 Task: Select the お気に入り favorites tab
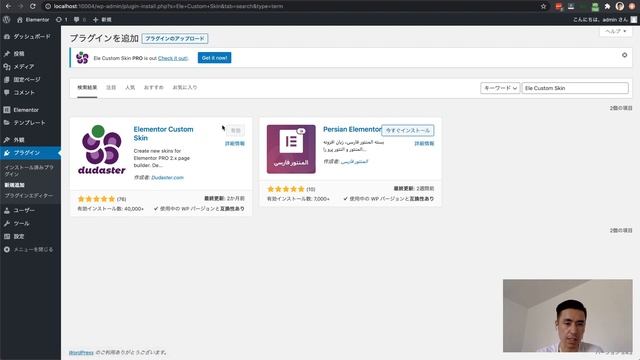[x=185, y=87]
